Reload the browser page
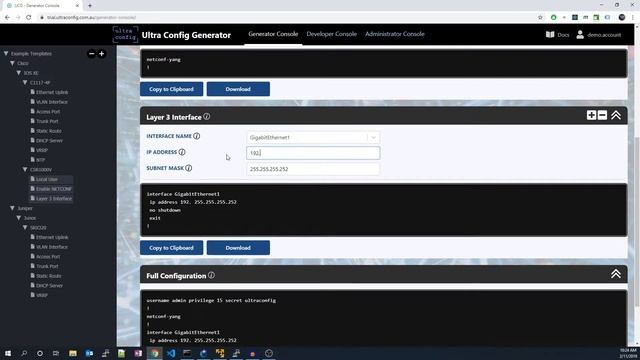Screen dimensions: 640x360 (x=29, y=18)
